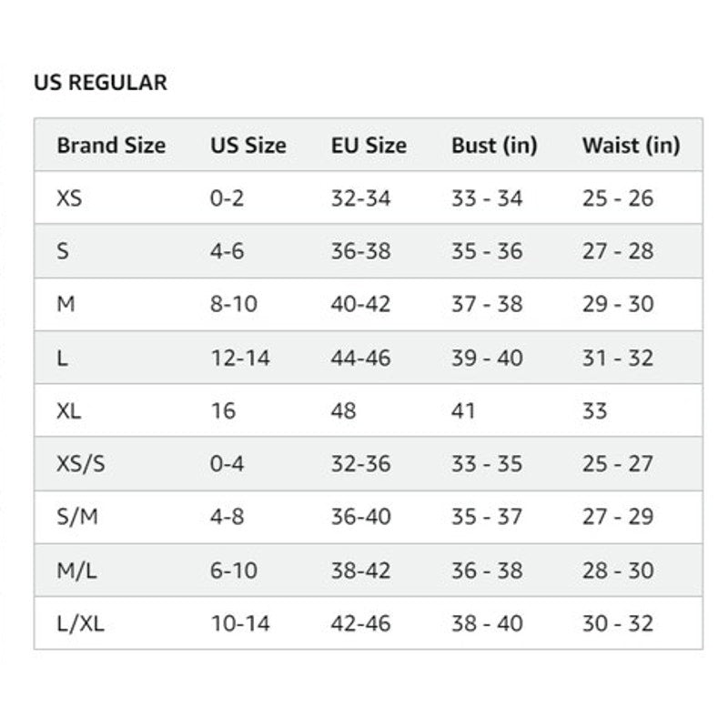Select the S/M brand size cell
The width and height of the screenshot is (728, 728).
pos(77,517)
